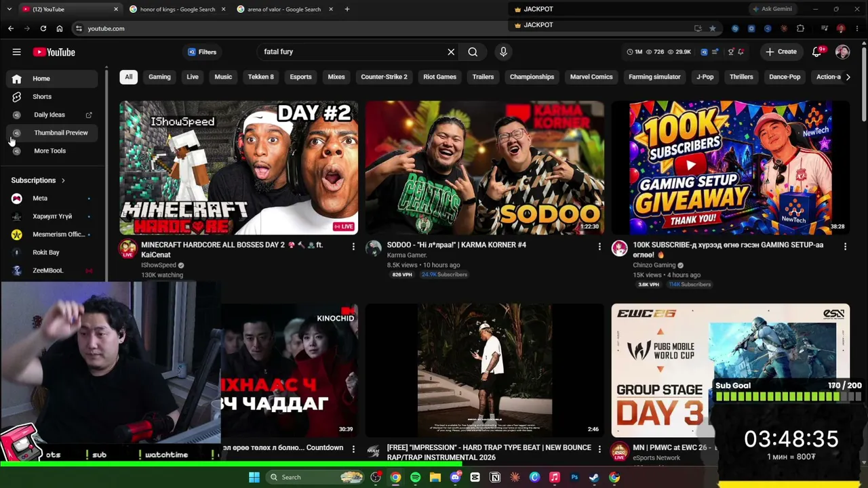Click the magnifier search button
The height and width of the screenshot is (488, 868).
click(x=473, y=52)
